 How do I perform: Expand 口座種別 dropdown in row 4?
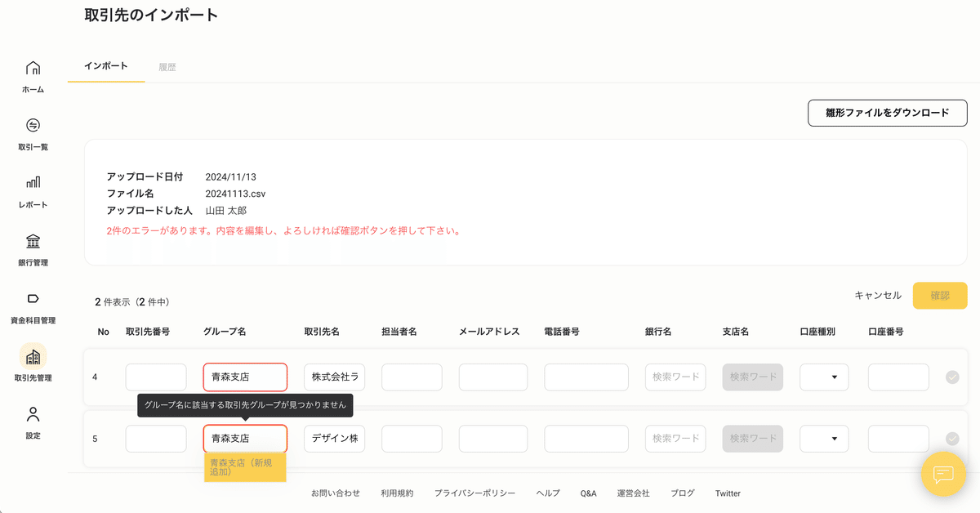pos(824,377)
